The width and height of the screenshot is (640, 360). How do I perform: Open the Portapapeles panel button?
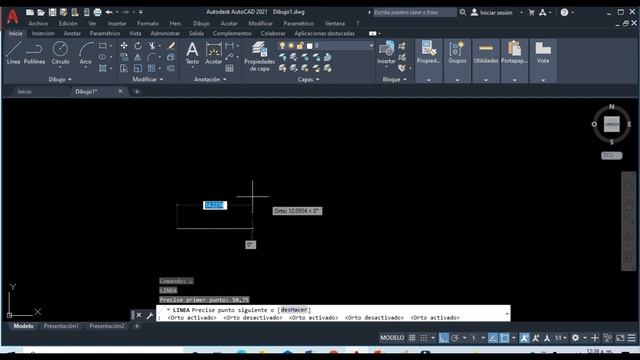coord(514,60)
